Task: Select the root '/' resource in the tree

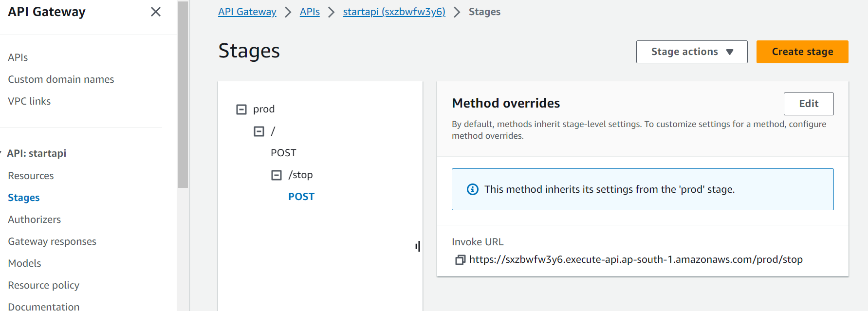Action: pyautogui.click(x=273, y=131)
